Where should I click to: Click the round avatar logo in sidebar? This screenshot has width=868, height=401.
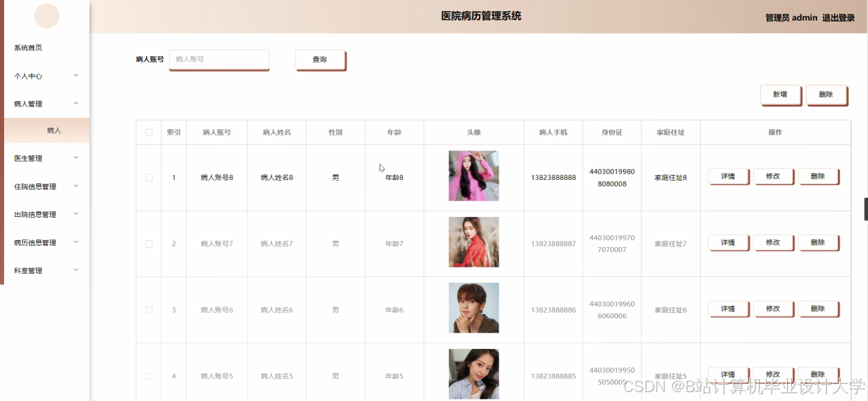click(47, 16)
